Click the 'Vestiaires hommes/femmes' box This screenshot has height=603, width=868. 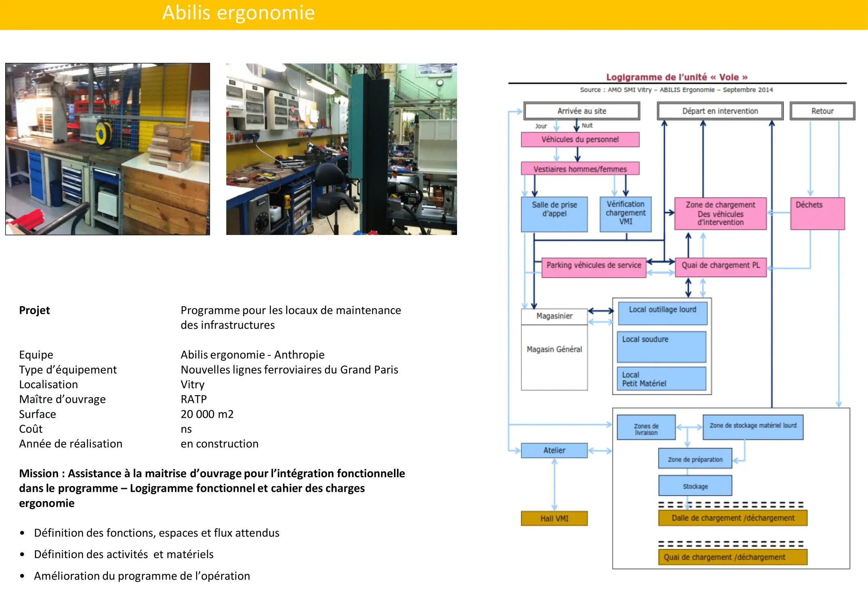coord(580,169)
